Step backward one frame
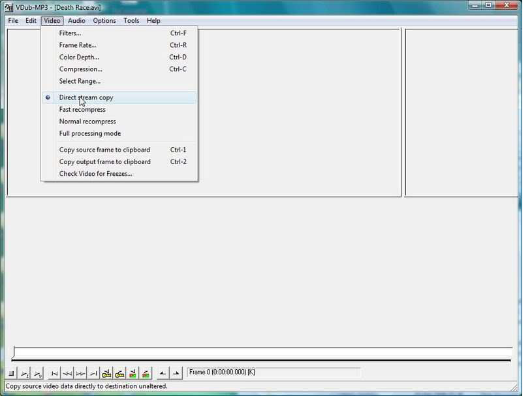 67,374
